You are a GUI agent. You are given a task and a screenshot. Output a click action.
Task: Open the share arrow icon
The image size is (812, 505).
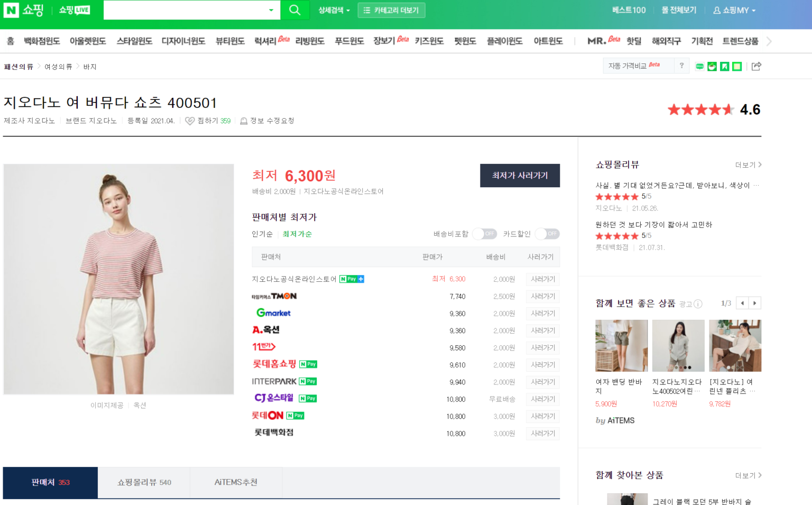point(756,66)
